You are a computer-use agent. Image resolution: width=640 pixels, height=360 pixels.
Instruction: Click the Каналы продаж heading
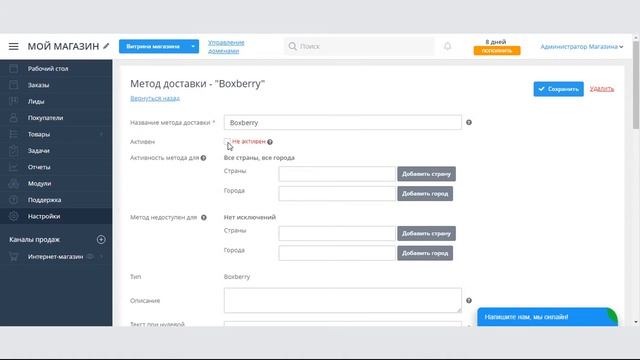[34, 240]
